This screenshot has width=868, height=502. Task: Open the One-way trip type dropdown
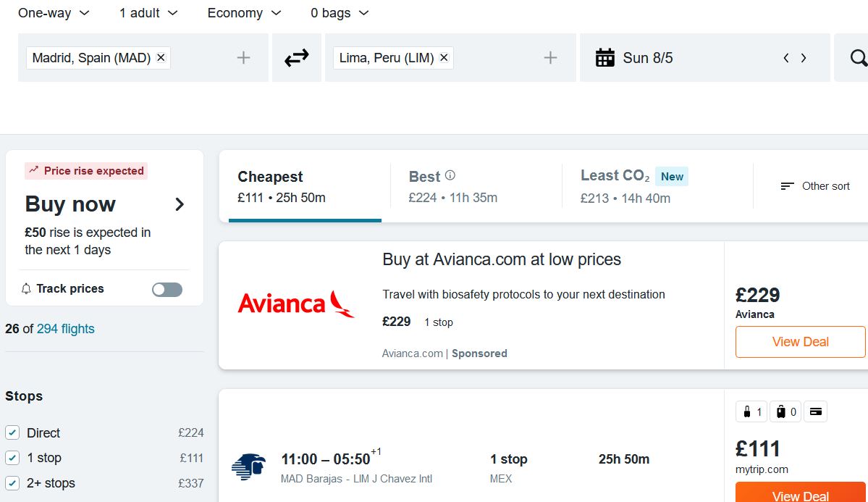[x=54, y=13]
